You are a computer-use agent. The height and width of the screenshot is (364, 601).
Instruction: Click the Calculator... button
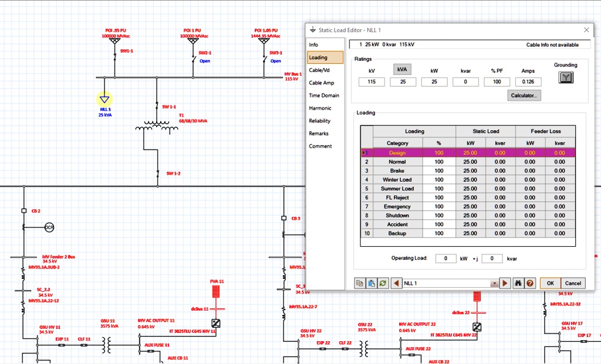524,96
